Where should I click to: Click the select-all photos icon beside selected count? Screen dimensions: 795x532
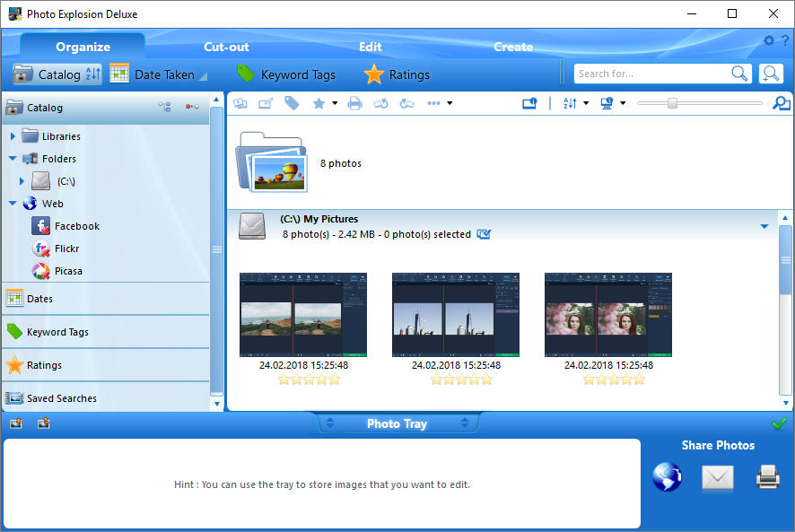coord(484,234)
